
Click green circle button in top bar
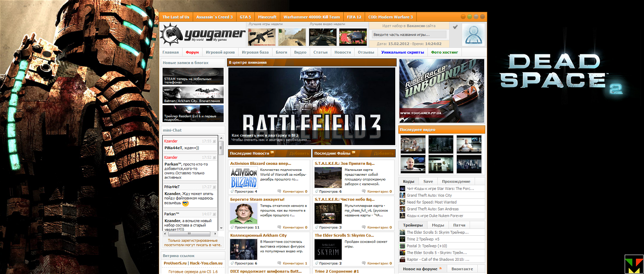pyautogui.click(x=470, y=17)
